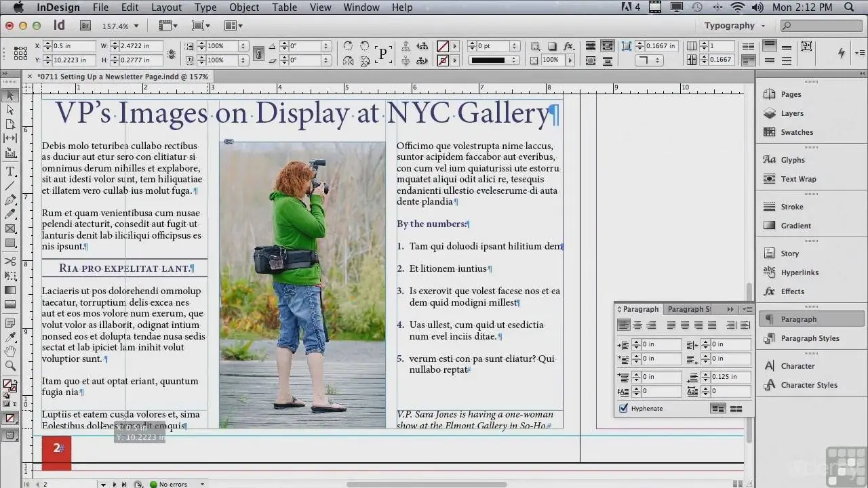Choose the Scissors tool
This screenshot has width=868, height=488.
(10, 261)
